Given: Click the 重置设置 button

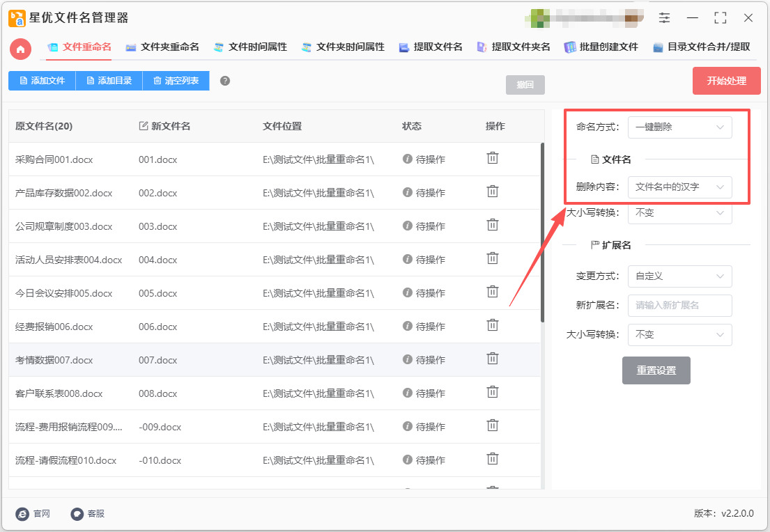Looking at the screenshot, I should point(656,370).
